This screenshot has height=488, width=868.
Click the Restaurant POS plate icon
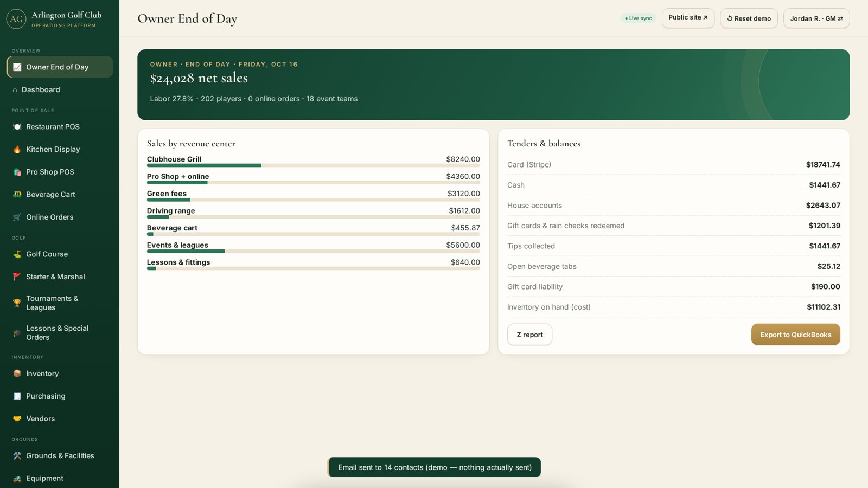(x=17, y=127)
